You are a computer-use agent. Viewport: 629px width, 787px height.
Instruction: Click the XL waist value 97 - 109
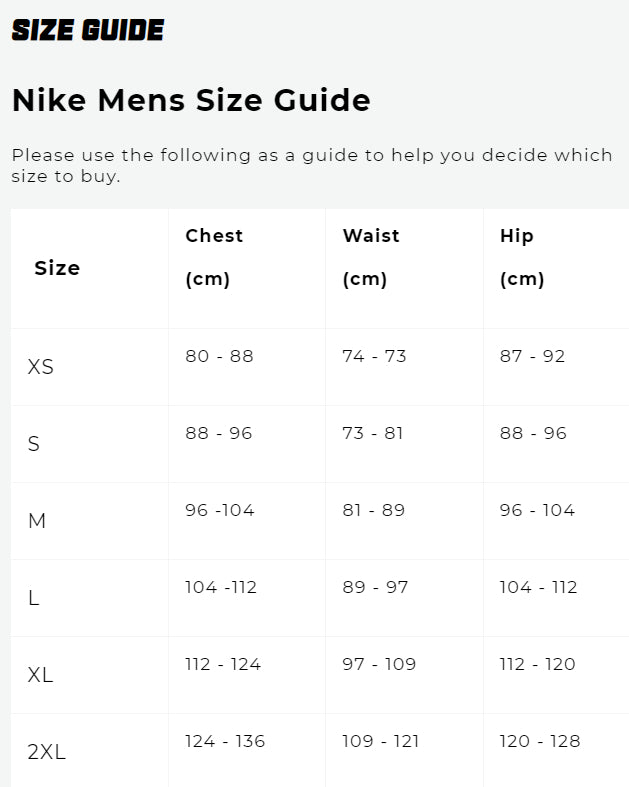(x=379, y=664)
